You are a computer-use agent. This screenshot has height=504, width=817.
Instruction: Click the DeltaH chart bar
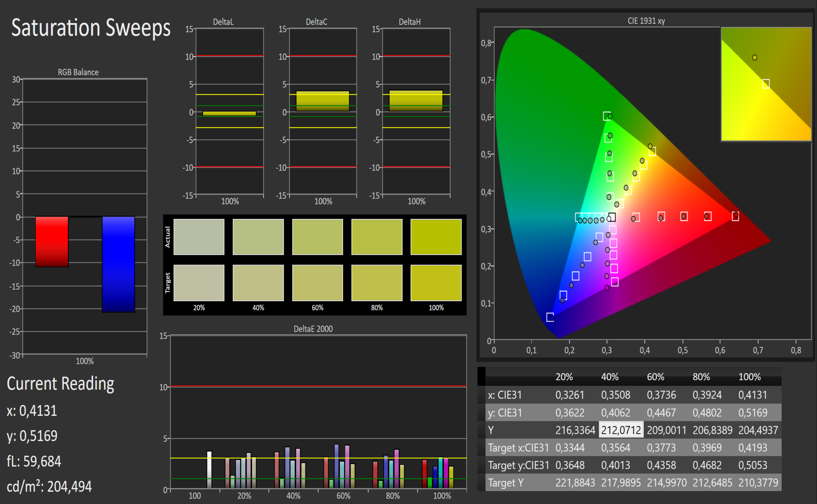(x=416, y=101)
